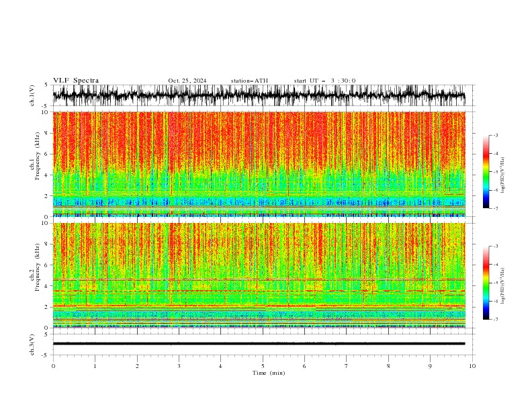Click the "3" tick on the time axis
This screenshot has width=532, height=411.
179,366
